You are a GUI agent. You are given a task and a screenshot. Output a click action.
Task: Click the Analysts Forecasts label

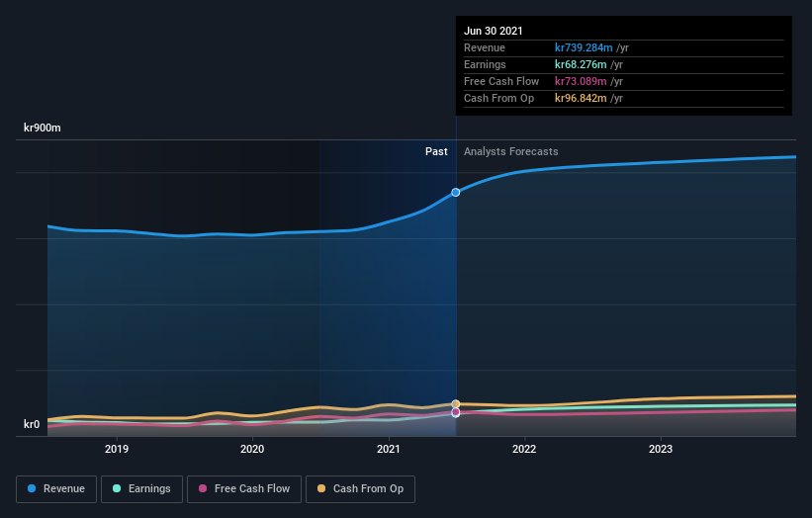[511, 151]
